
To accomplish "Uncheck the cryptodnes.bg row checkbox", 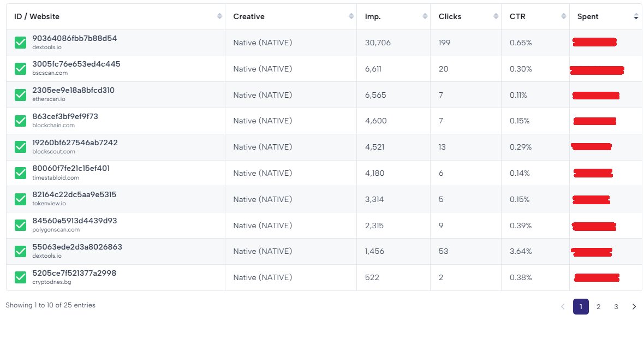I will pyautogui.click(x=21, y=277).
